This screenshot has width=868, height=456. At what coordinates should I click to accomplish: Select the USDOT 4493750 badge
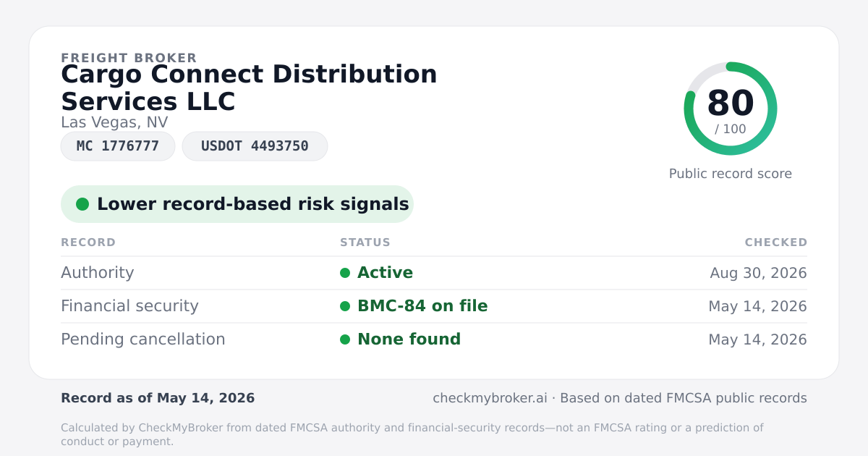tap(255, 146)
